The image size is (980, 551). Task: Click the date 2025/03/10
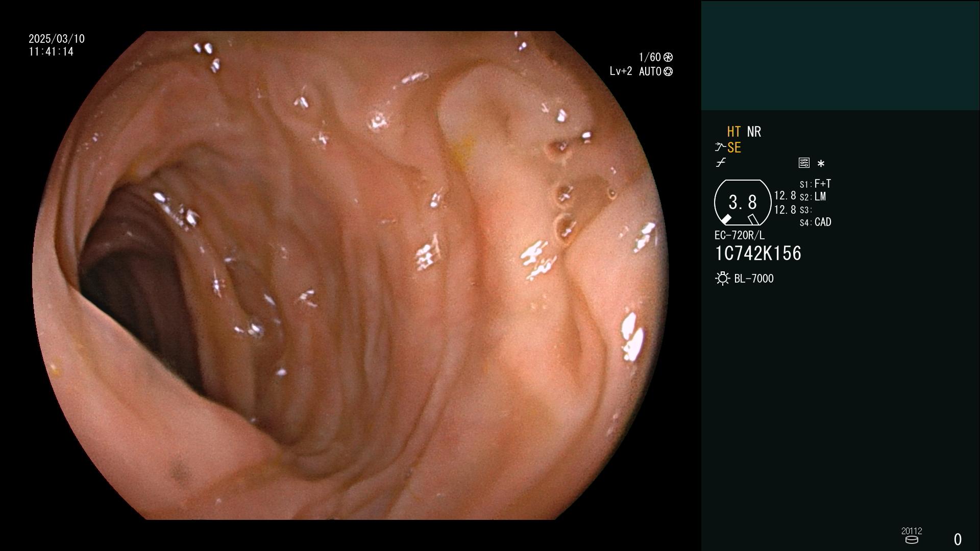(57, 39)
